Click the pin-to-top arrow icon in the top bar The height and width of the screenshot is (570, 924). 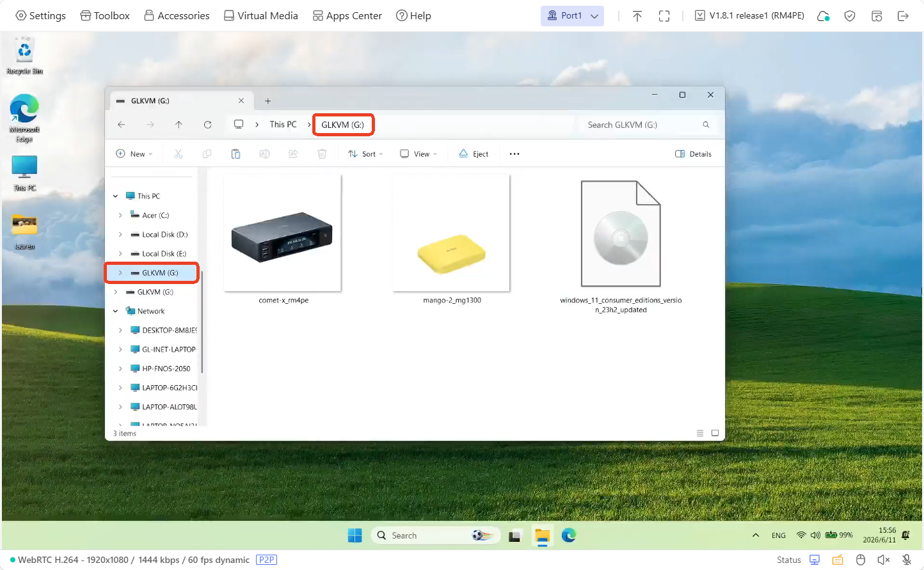pyautogui.click(x=637, y=16)
